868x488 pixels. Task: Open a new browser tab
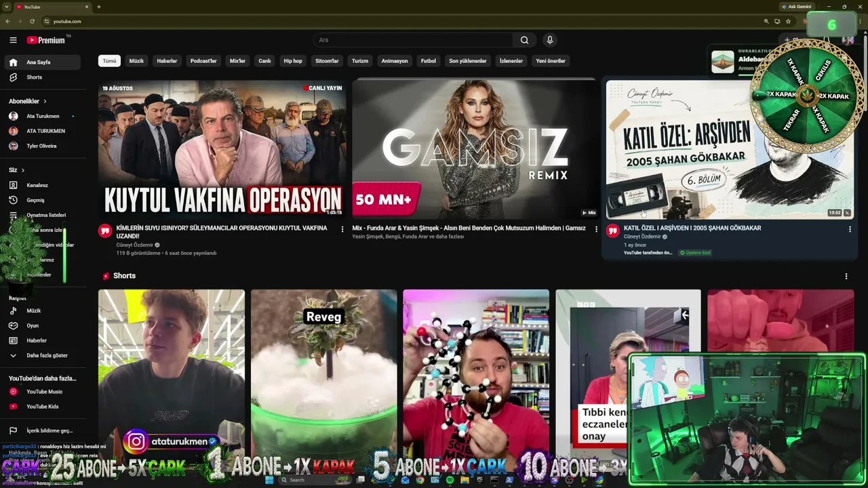coord(99,7)
